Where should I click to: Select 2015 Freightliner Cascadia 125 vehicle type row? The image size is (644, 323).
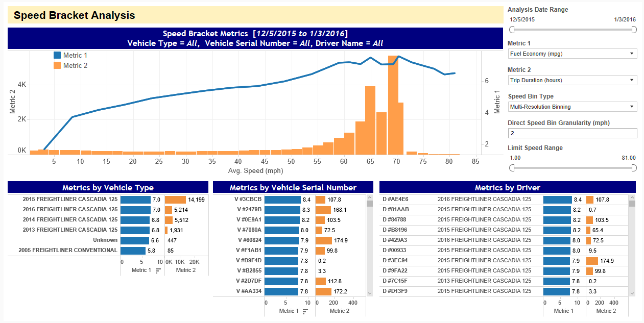(70, 200)
